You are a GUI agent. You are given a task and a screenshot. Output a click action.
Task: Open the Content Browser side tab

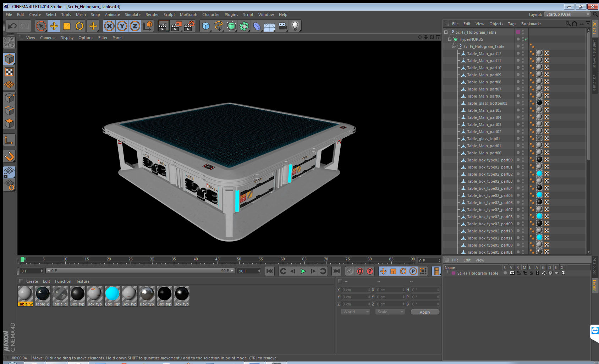595,53
